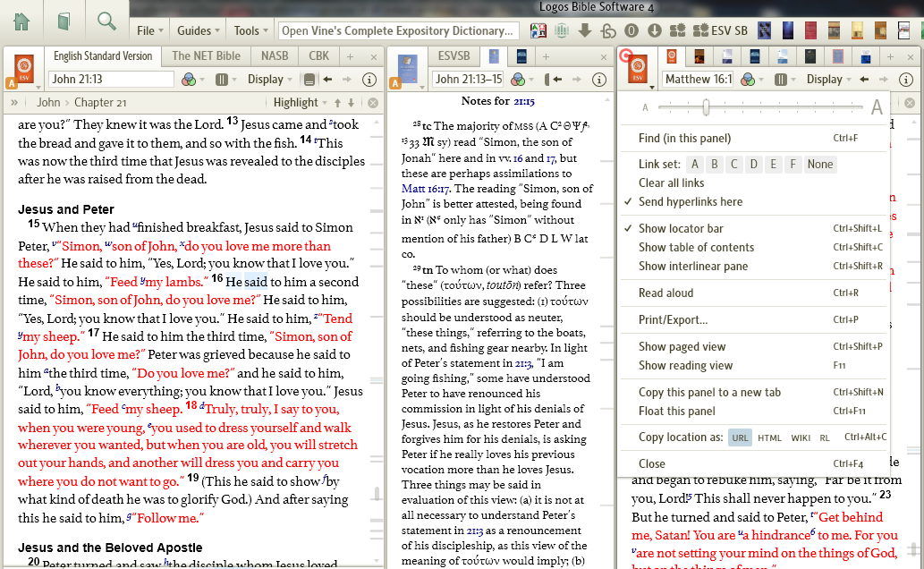
Task: Set link set to None
Action: (820, 164)
